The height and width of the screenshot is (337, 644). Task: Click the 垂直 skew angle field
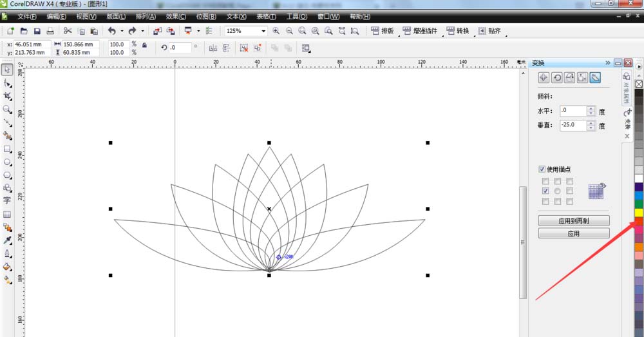[574, 125]
